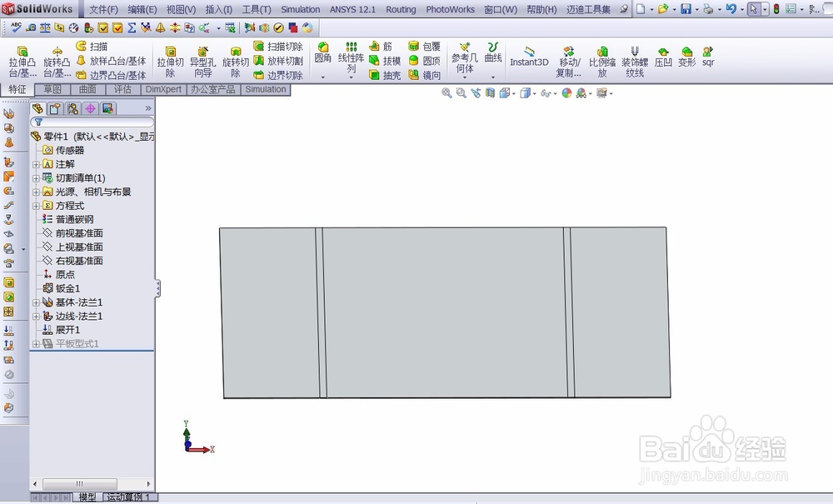Open Reference Geometry (参考几何体)
833x504 pixels.
point(464,57)
